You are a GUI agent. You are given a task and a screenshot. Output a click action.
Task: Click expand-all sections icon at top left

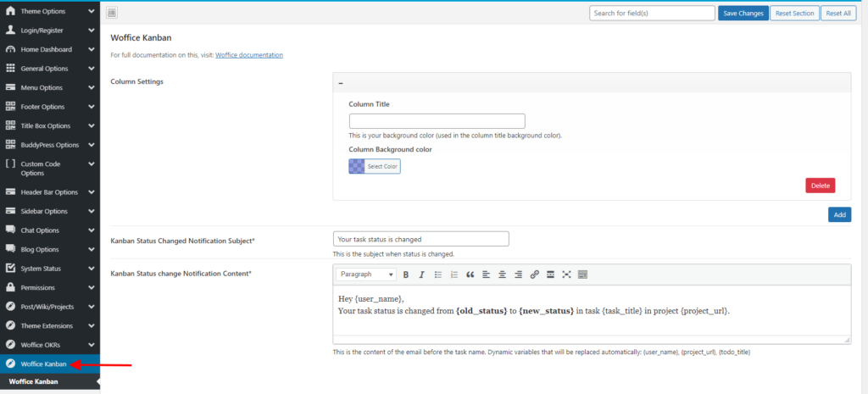point(112,13)
